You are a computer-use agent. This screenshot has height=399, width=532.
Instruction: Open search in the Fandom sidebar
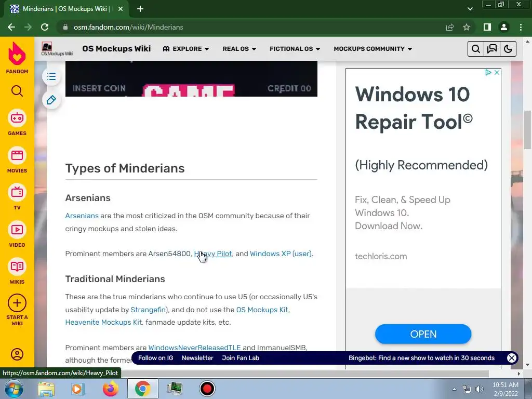click(17, 91)
